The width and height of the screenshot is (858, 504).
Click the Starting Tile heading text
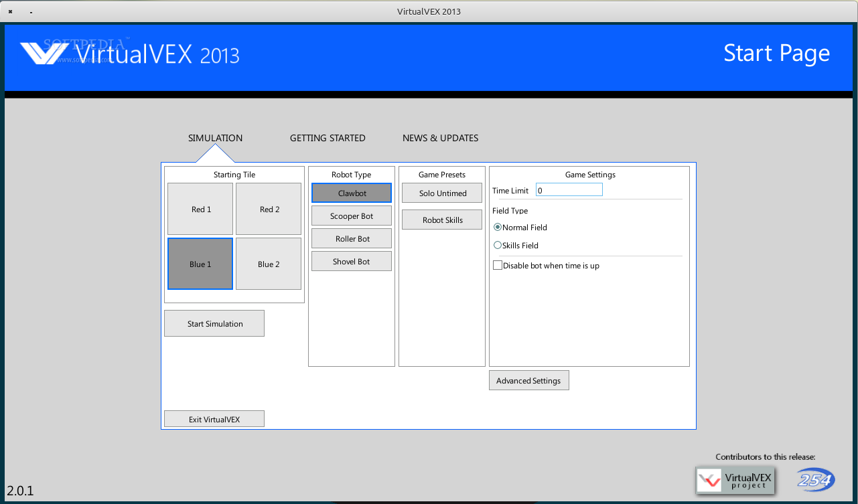[x=234, y=175]
